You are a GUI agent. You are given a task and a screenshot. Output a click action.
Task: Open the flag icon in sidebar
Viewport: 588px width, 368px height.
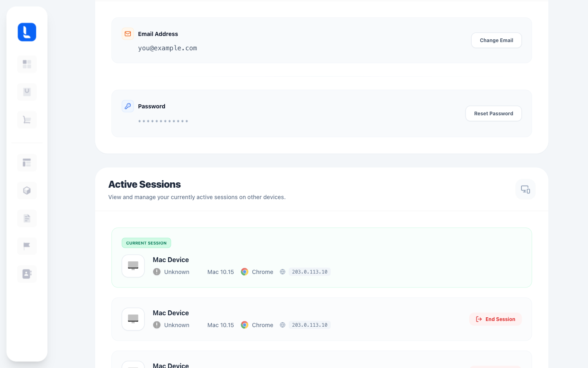point(27,246)
